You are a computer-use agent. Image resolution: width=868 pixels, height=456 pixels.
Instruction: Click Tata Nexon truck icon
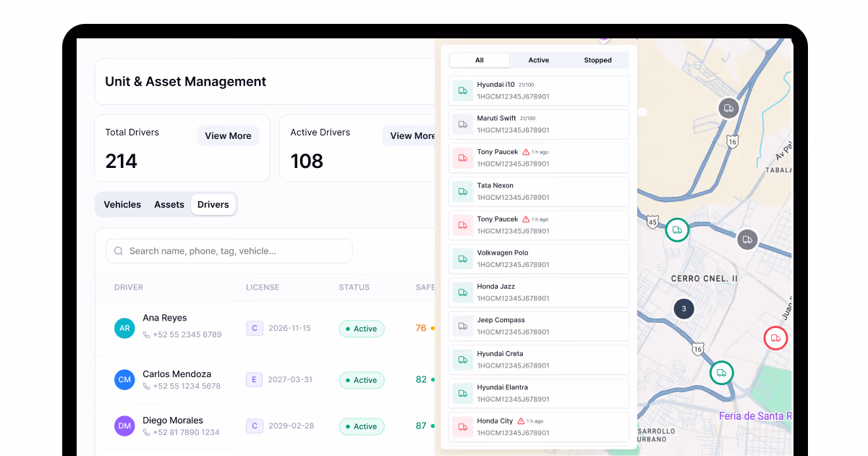463,192
